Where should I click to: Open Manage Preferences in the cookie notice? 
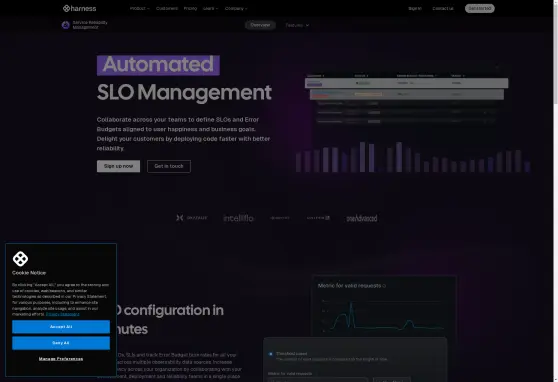coord(61,359)
